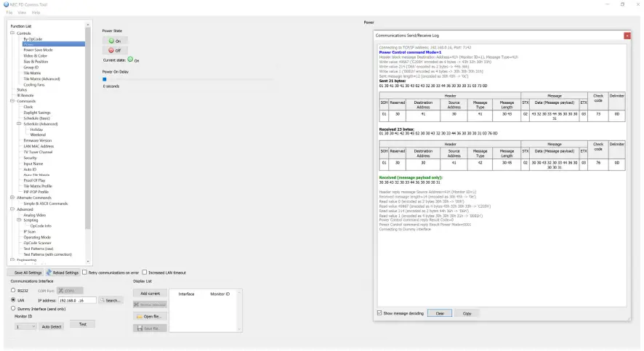Turn the display power Off with the red button

pos(115,50)
